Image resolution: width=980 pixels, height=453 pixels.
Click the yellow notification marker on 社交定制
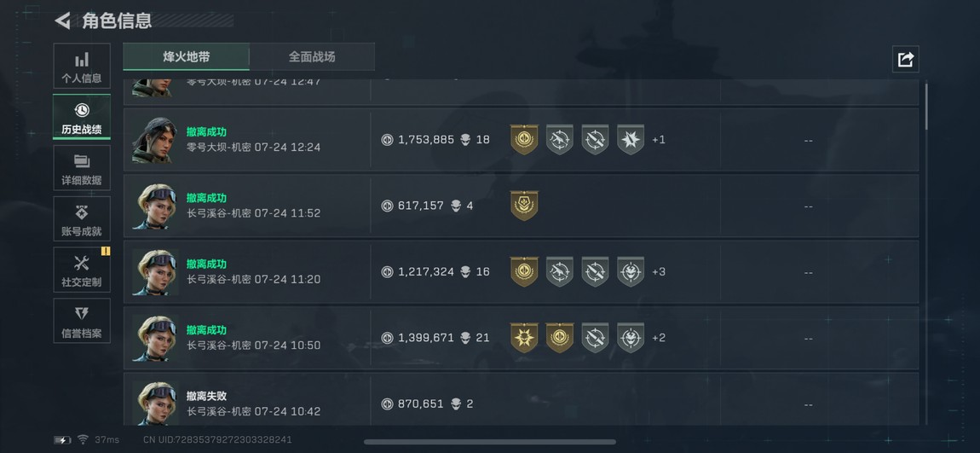point(106,251)
